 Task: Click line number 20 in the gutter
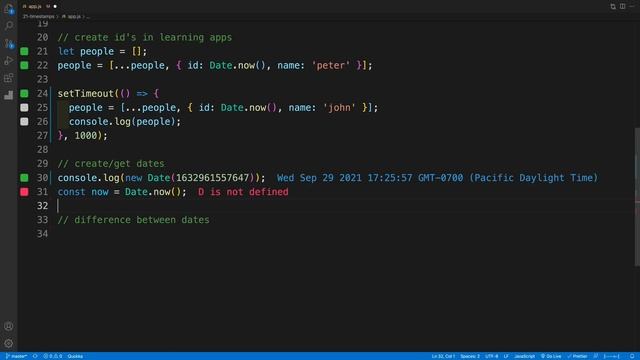pyautogui.click(x=42, y=37)
